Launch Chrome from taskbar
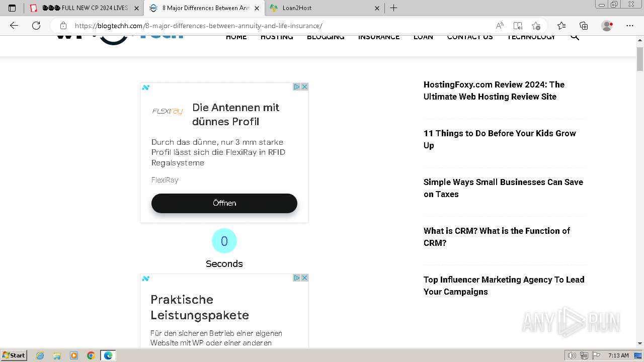This screenshot has width=644, height=362. click(x=91, y=355)
